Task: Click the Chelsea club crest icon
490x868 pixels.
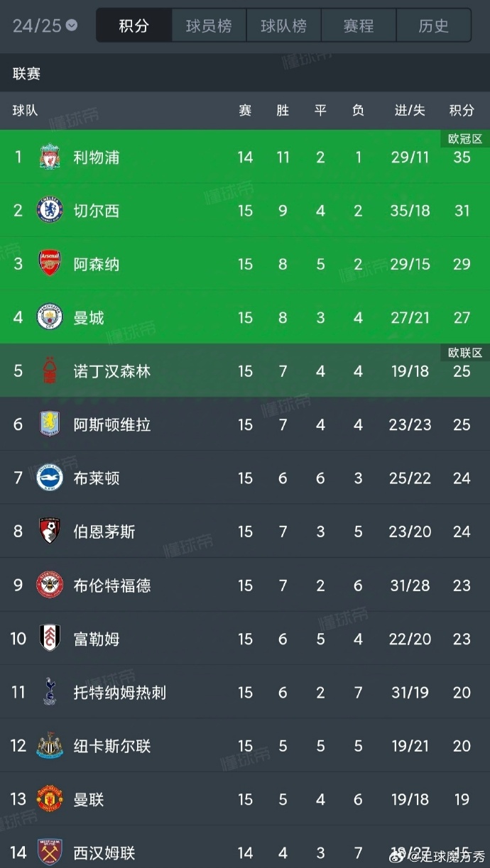Action: [50, 210]
